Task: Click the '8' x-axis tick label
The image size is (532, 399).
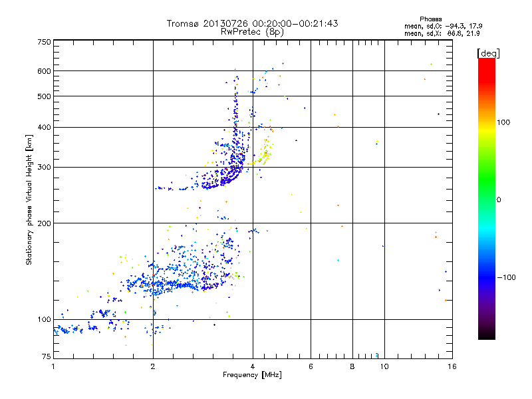Action: pyautogui.click(x=352, y=366)
